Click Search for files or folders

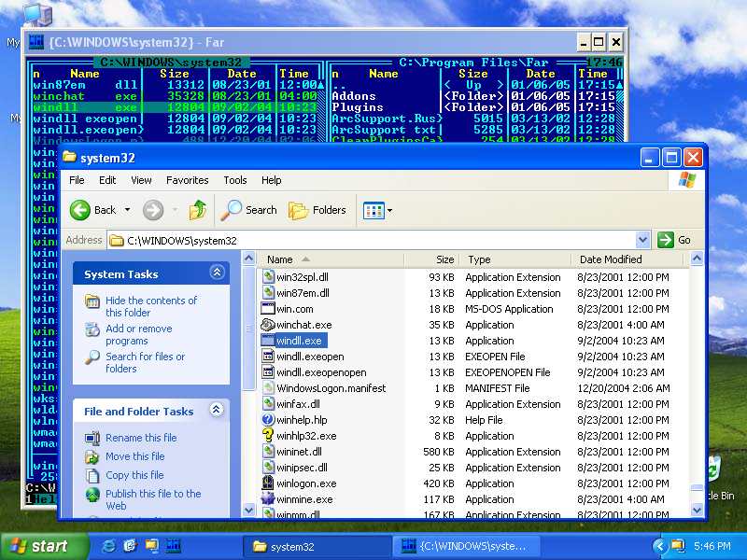(x=146, y=362)
